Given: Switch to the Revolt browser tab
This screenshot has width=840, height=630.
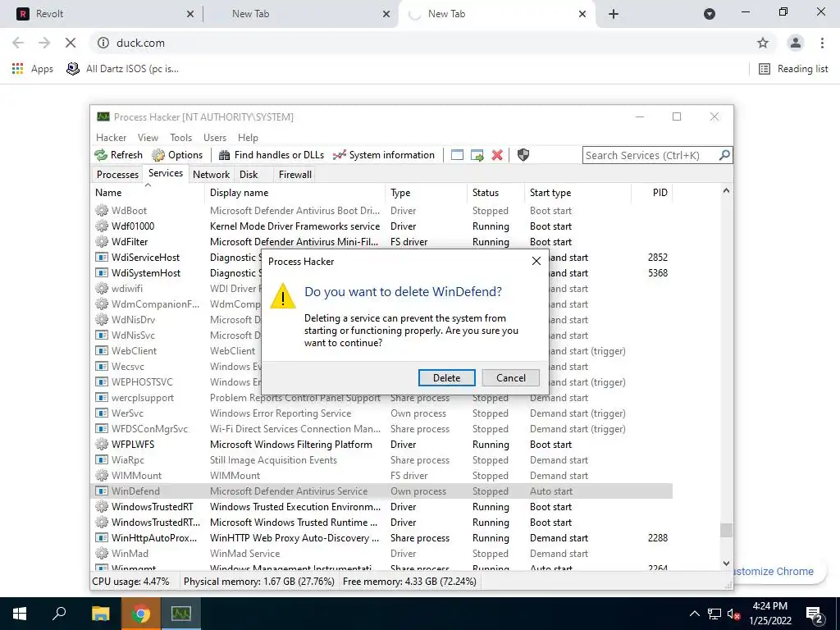Looking at the screenshot, I should click(x=105, y=14).
